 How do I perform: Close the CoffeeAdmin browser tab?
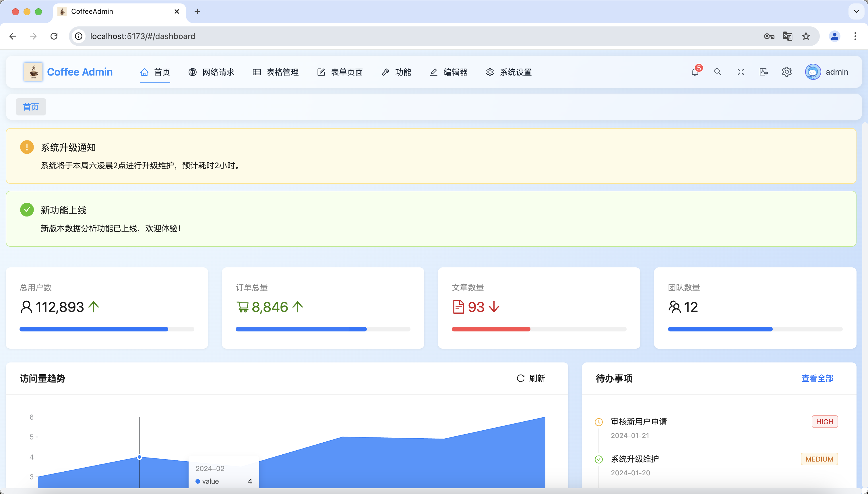177,11
